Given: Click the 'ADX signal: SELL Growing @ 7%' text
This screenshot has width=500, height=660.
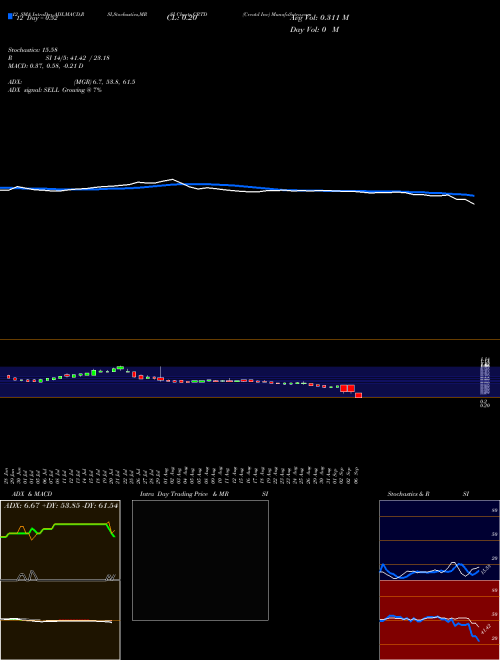Looking at the screenshot, I should click(x=55, y=90).
